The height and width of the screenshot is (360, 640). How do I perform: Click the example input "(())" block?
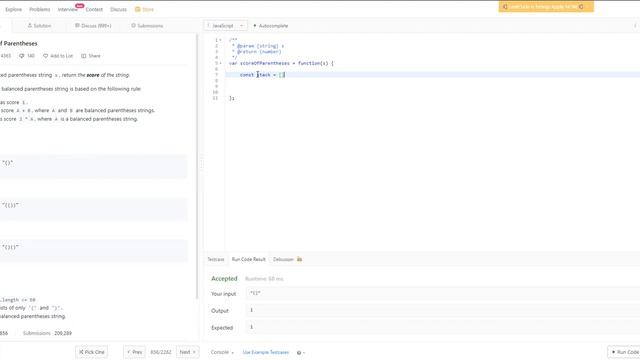[93, 209]
